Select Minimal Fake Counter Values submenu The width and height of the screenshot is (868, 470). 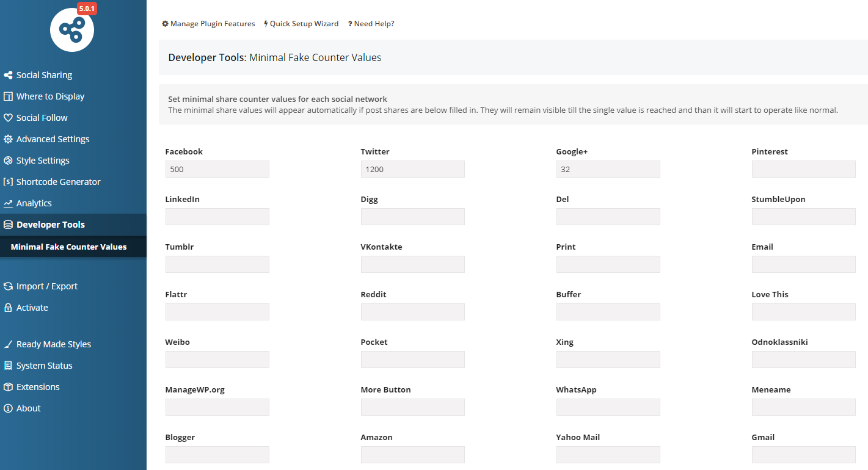pos(68,247)
